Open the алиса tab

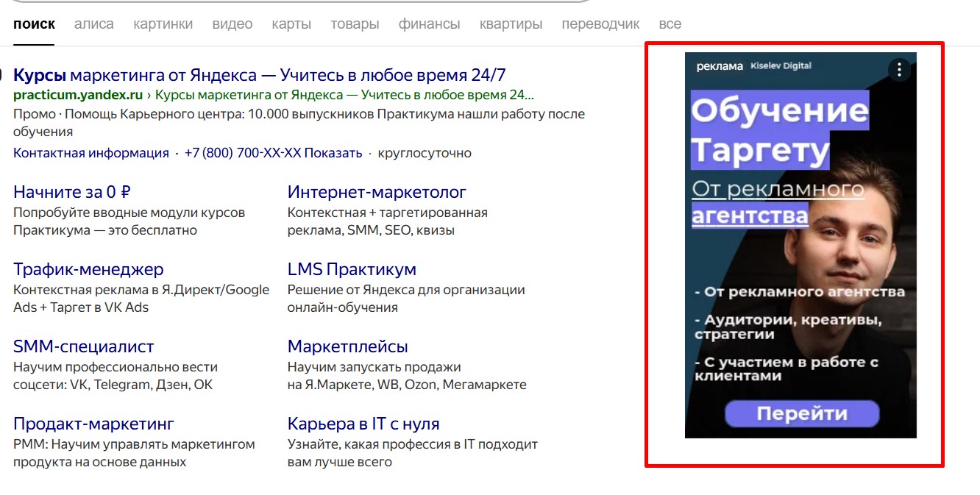(x=94, y=24)
